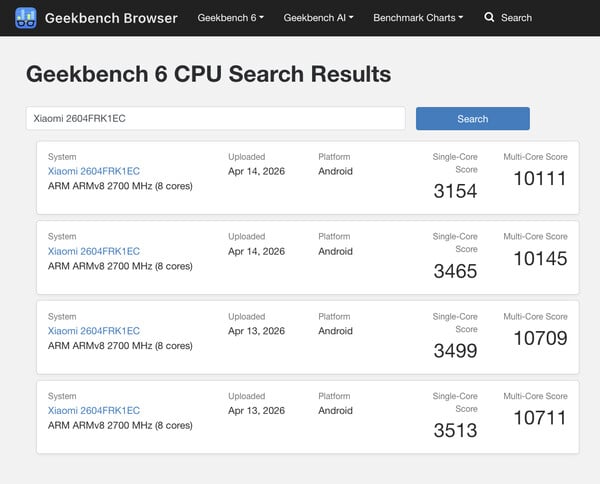The height and width of the screenshot is (484, 600).
Task: Click the multi-core score 10709
Action: click(x=539, y=339)
